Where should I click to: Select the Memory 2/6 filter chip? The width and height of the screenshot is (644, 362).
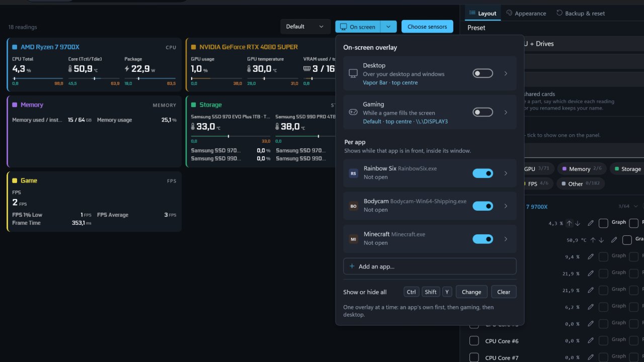point(582,169)
